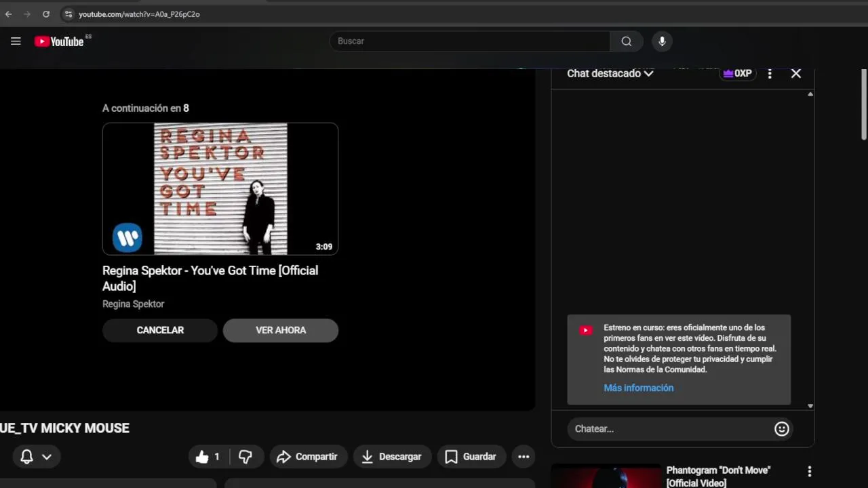Go to YouTube home via logo

(59, 41)
